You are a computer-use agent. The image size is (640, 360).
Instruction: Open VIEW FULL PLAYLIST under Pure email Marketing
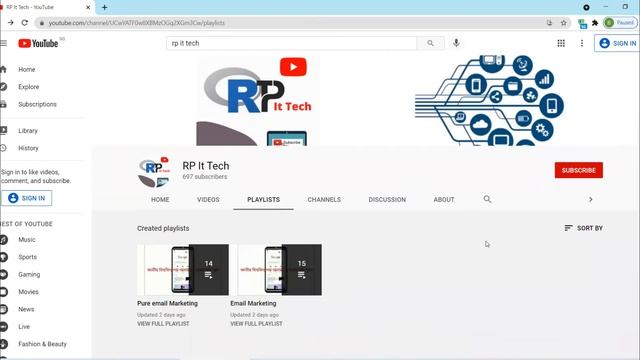coord(163,324)
